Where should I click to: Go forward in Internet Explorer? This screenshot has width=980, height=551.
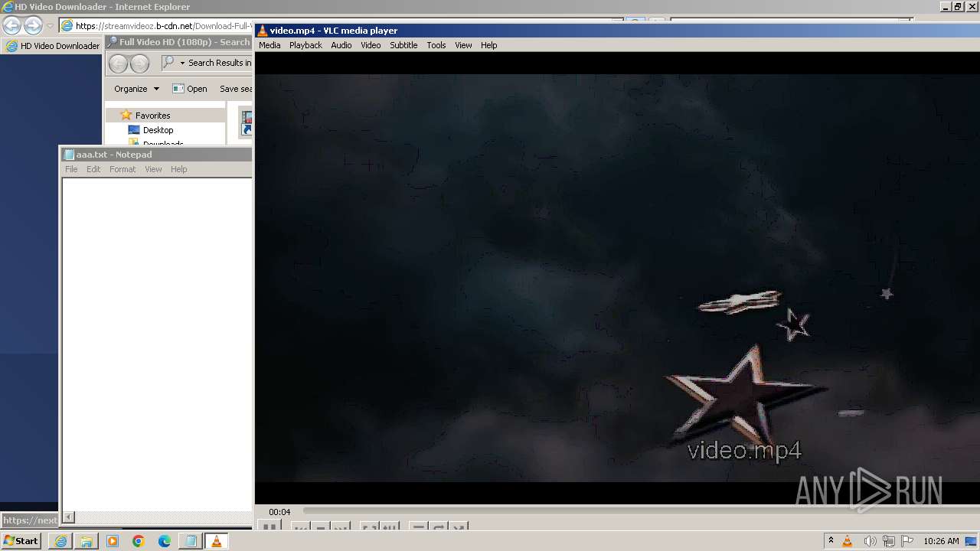33,25
